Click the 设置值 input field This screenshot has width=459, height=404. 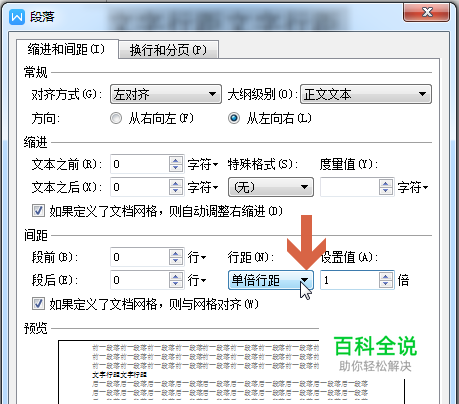pos(350,280)
